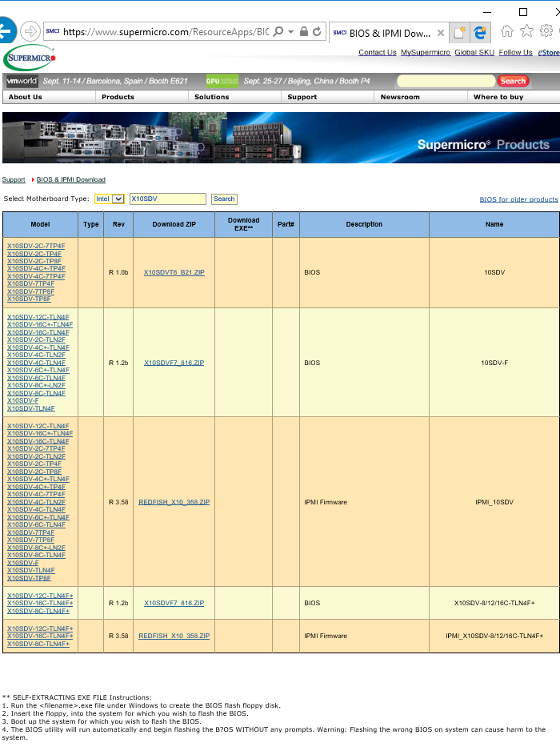Click in the browser URL address field
Screen dimensions: 560x747
166,32
